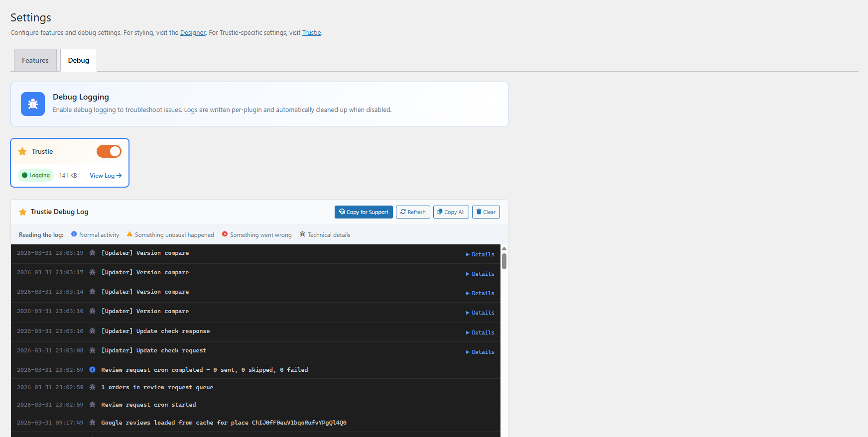Image resolution: width=868 pixels, height=437 pixels.
Task: Click bug icon on review request queue row
Action: [92, 387]
